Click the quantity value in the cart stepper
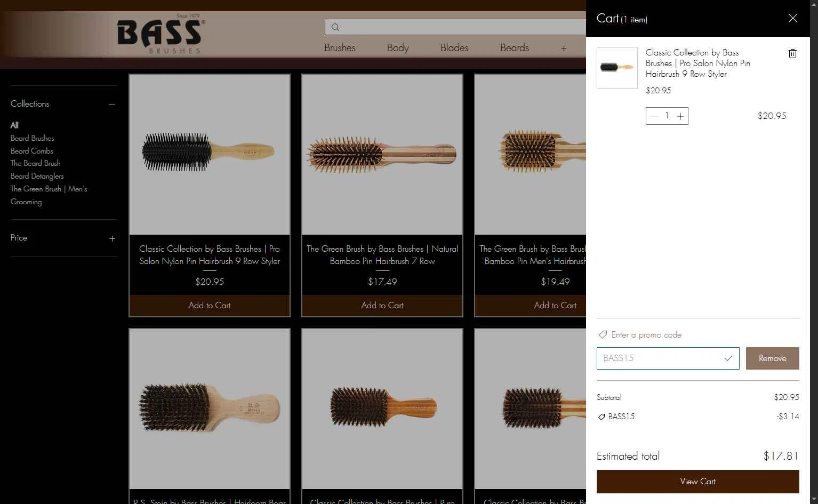818x504 pixels. [x=667, y=116]
